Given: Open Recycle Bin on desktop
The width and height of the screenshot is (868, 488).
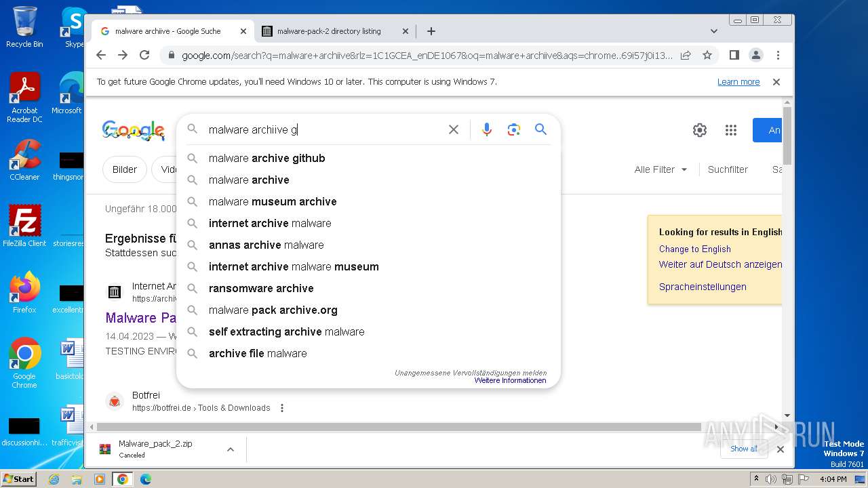Looking at the screenshot, I should [24, 27].
